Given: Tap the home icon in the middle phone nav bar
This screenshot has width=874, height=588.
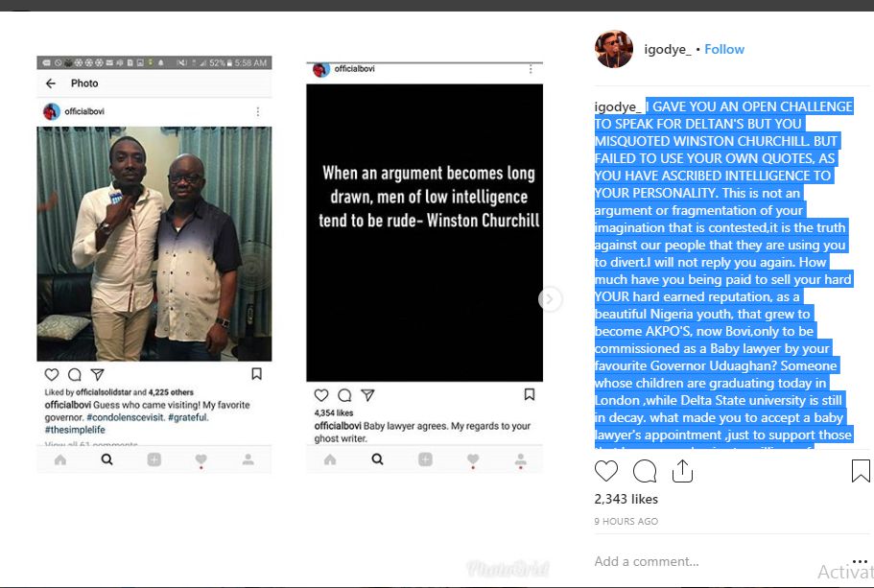Looking at the screenshot, I should 330,459.
